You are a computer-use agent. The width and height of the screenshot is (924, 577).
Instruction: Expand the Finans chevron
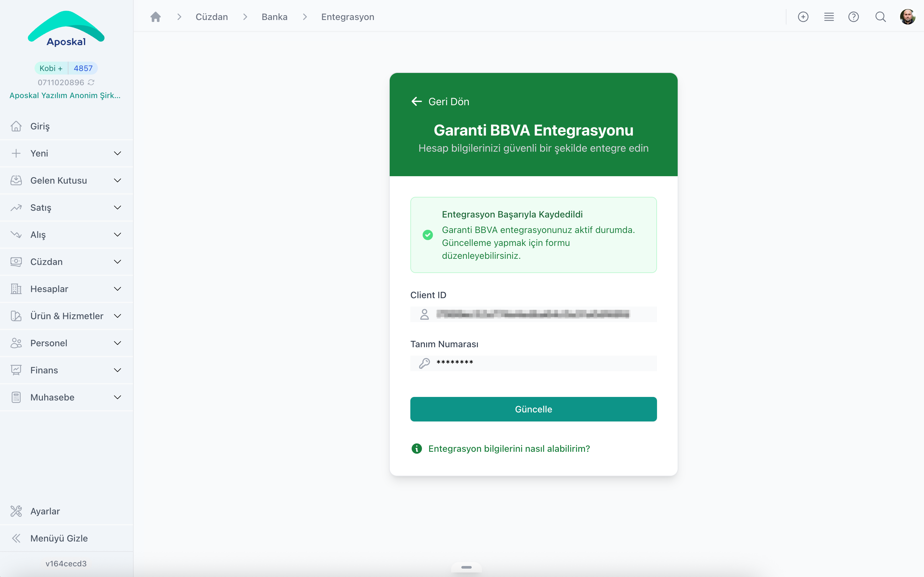(118, 370)
